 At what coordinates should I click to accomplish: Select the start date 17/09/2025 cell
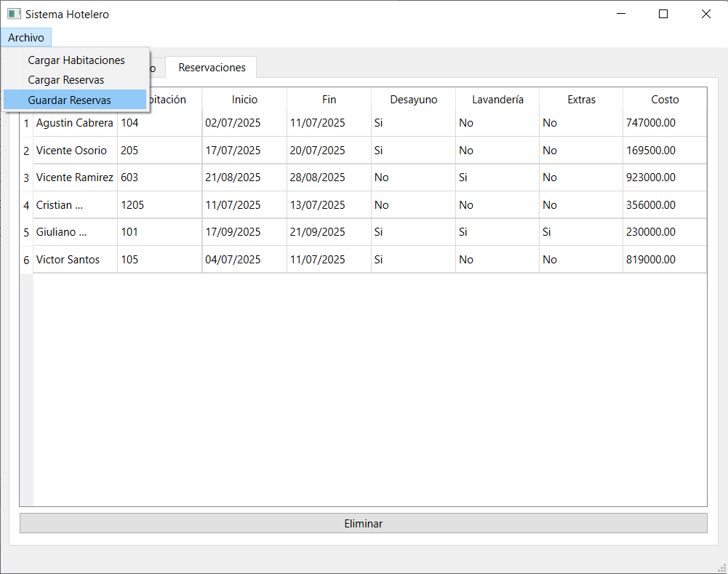244,232
